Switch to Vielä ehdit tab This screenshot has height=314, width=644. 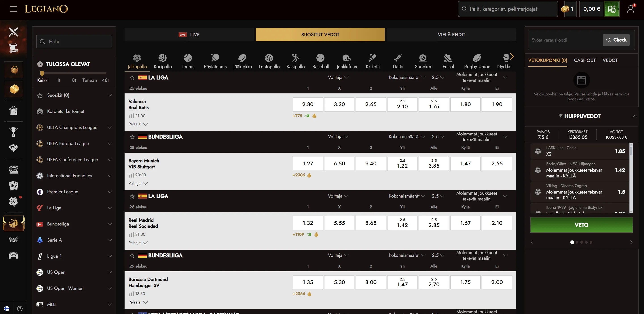pyautogui.click(x=451, y=34)
